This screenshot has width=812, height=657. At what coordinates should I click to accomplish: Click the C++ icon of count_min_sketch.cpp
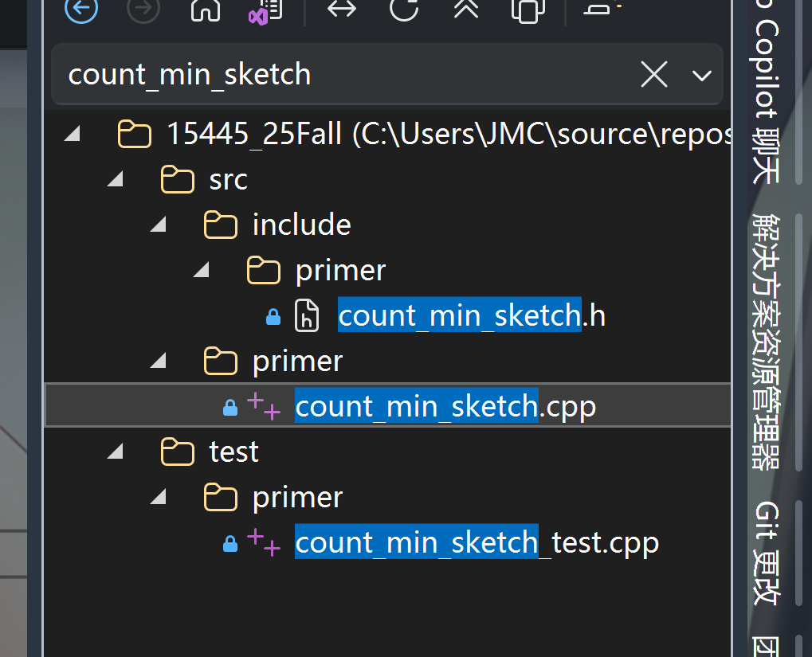(x=264, y=405)
